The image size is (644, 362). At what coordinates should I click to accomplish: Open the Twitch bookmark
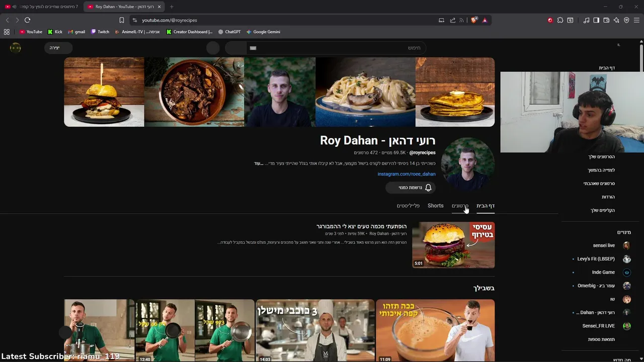[100, 32]
